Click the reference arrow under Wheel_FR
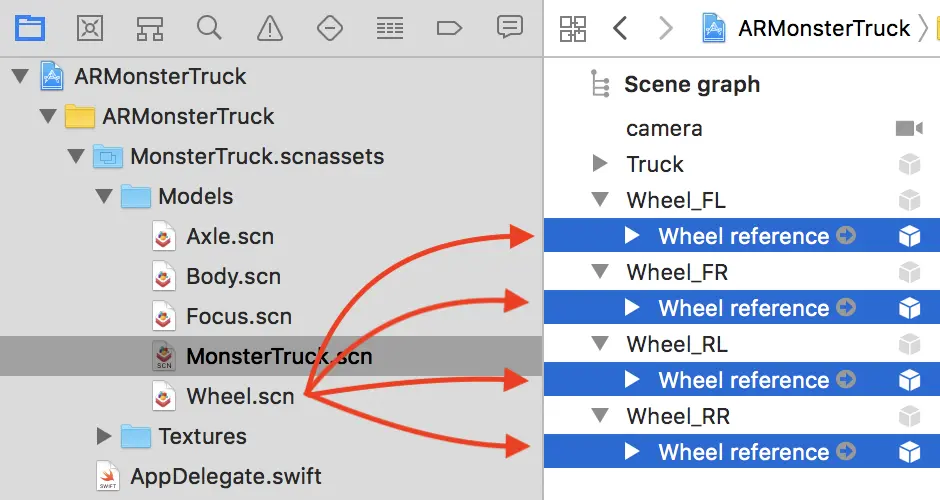The image size is (940, 500). point(846,308)
